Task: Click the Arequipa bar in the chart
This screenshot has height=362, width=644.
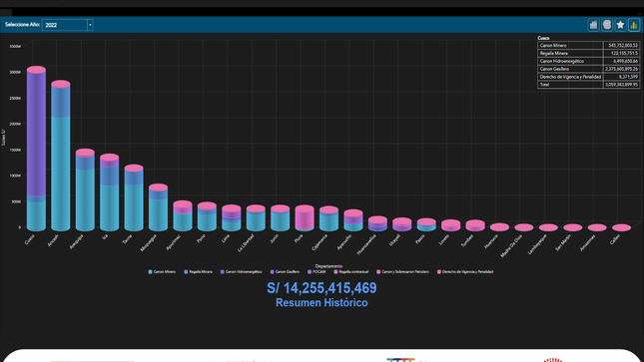Action: tap(85, 190)
